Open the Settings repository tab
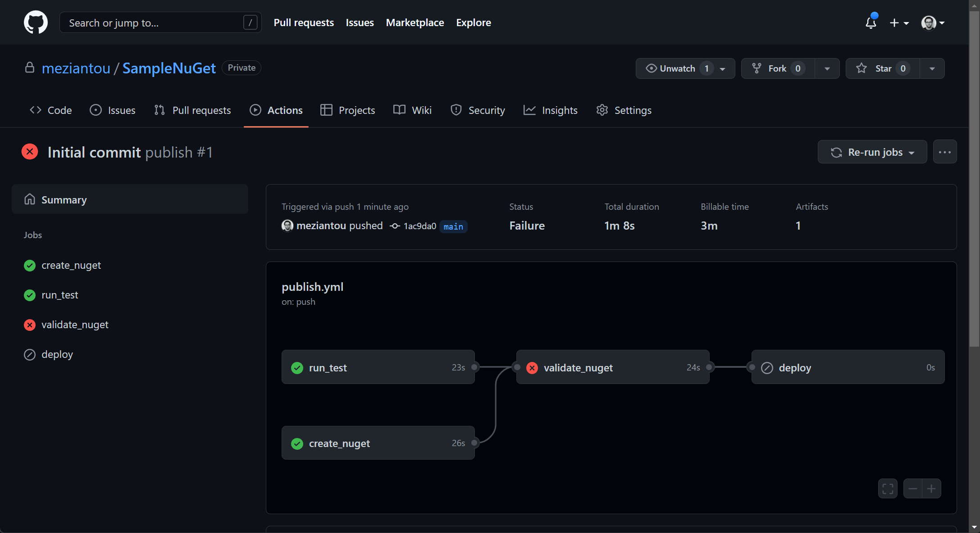 click(x=624, y=110)
